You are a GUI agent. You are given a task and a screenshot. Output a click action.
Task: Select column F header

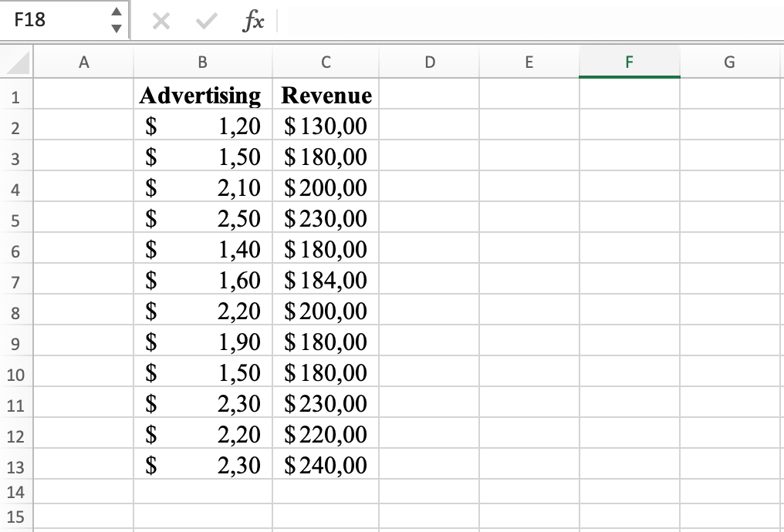point(629,62)
